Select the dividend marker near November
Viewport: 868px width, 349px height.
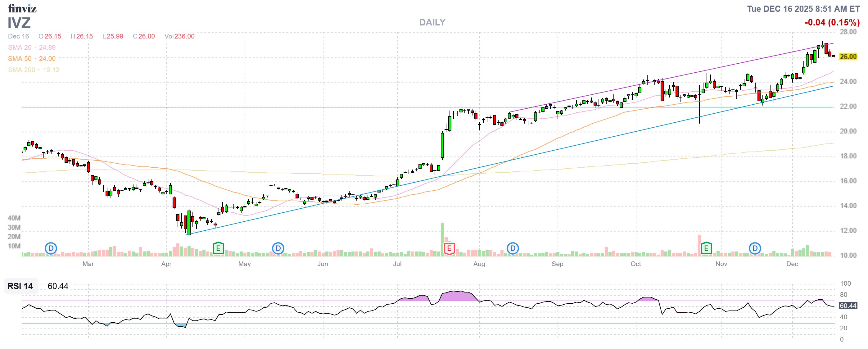[x=755, y=248]
